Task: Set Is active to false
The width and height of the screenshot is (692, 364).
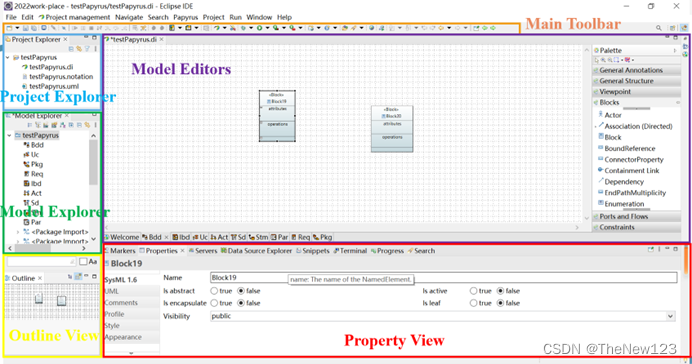Action: click(500, 291)
